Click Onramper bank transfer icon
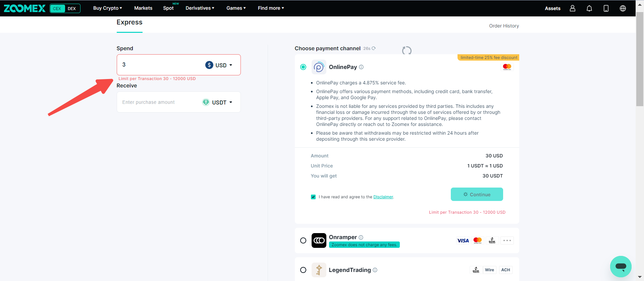This screenshot has width=644, height=281. (492, 240)
